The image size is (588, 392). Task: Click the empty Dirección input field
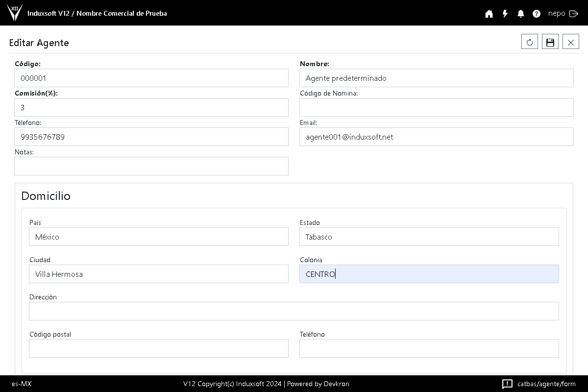click(294, 311)
